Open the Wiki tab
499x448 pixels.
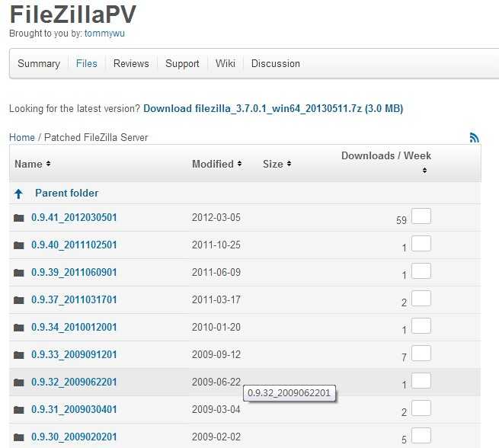pyautogui.click(x=226, y=63)
